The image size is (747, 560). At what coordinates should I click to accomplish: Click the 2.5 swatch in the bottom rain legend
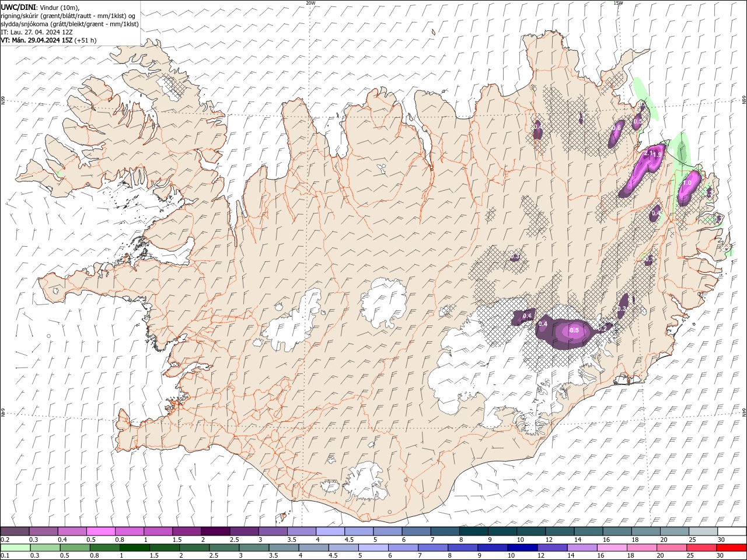point(225,548)
